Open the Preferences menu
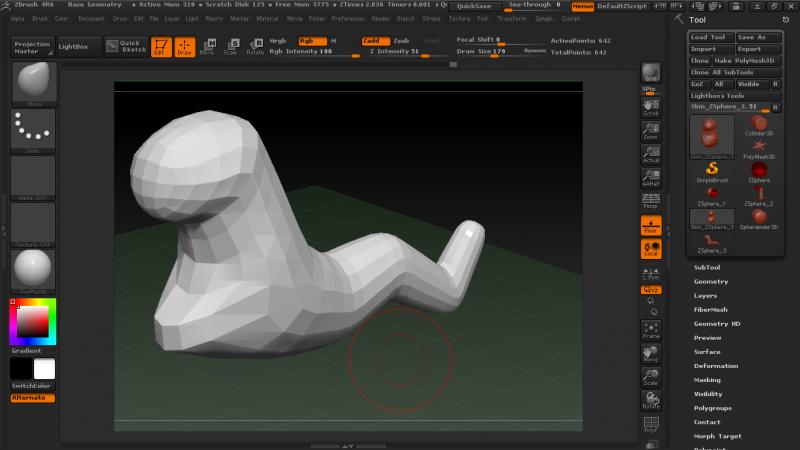This screenshot has width=800, height=450. tap(348, 18)
